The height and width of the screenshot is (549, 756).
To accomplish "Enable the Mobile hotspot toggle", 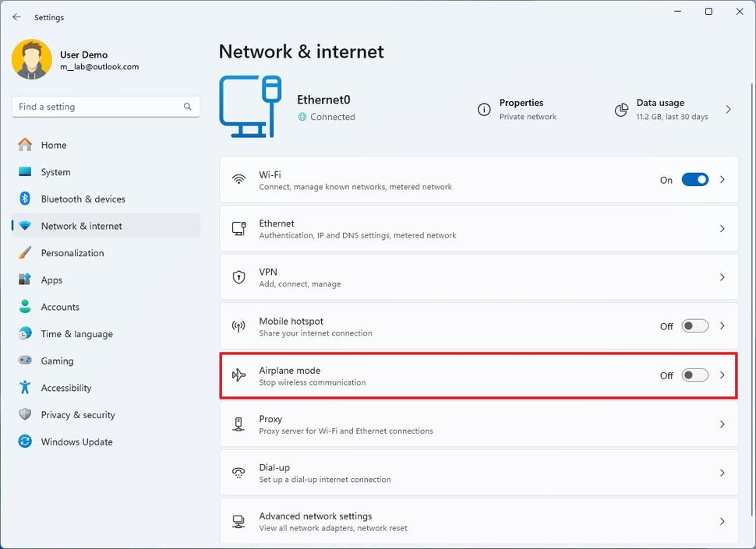I will tap(694, 326).
